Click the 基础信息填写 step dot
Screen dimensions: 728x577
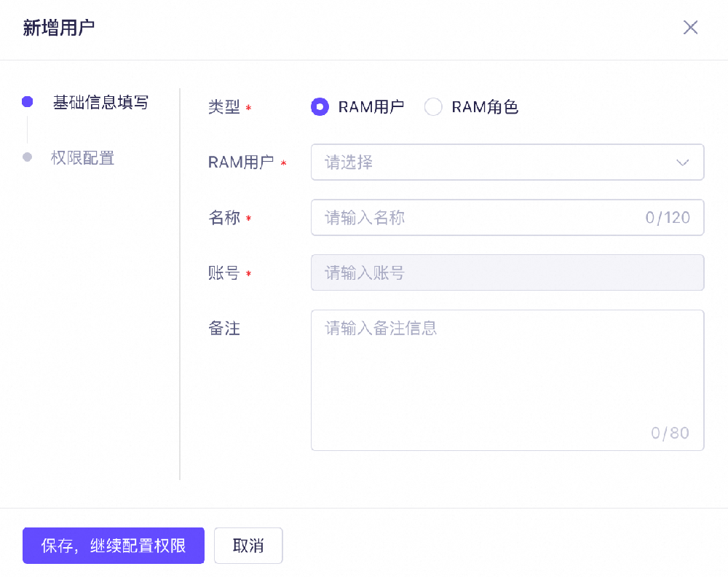(x=28, y=102)
